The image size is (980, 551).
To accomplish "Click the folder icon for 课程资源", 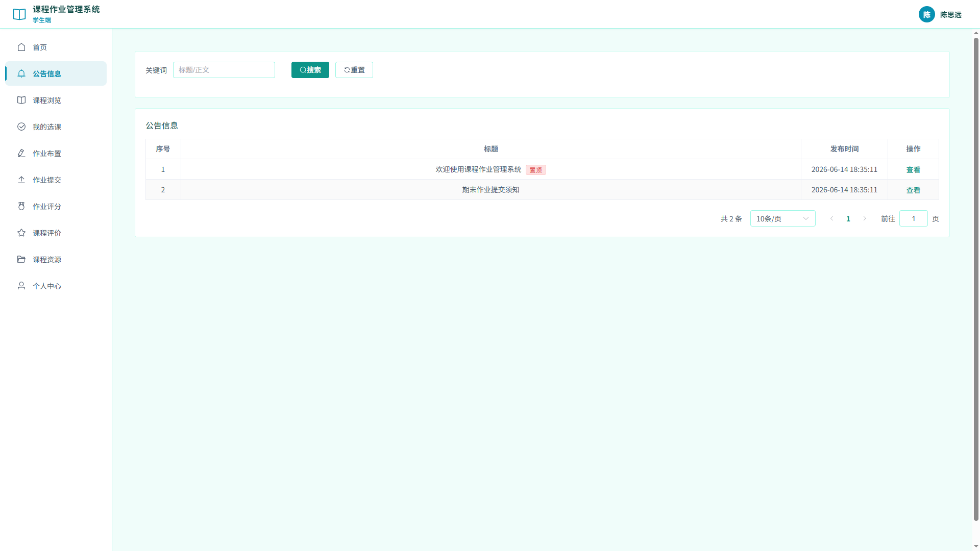I will point(21,259).
